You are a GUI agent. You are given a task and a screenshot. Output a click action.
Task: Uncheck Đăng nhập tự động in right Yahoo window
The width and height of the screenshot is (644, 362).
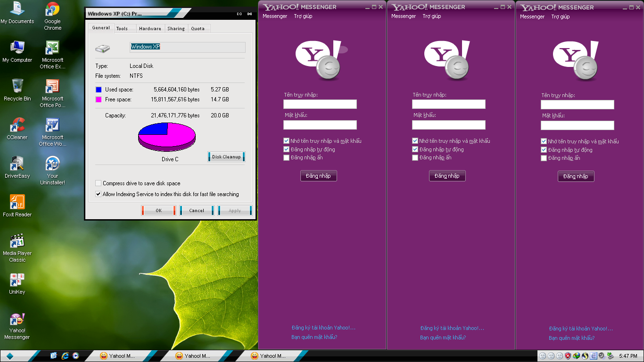pyautogui.click(x=544, y=150)
